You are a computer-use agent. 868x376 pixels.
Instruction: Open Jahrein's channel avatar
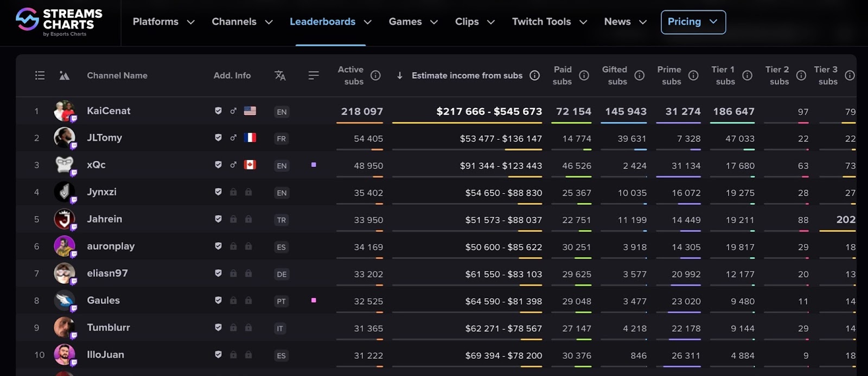(x=65, y=219)
